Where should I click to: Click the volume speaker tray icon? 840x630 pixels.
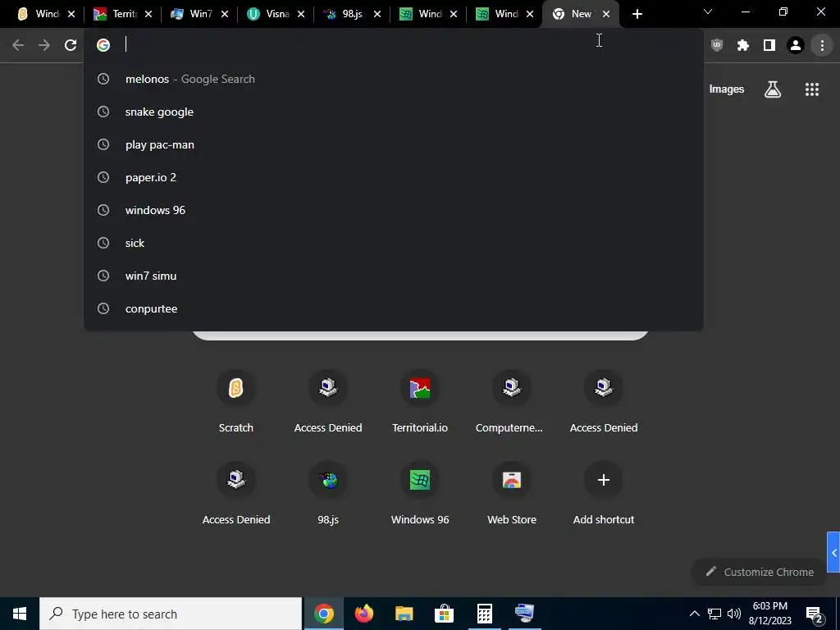734,614
